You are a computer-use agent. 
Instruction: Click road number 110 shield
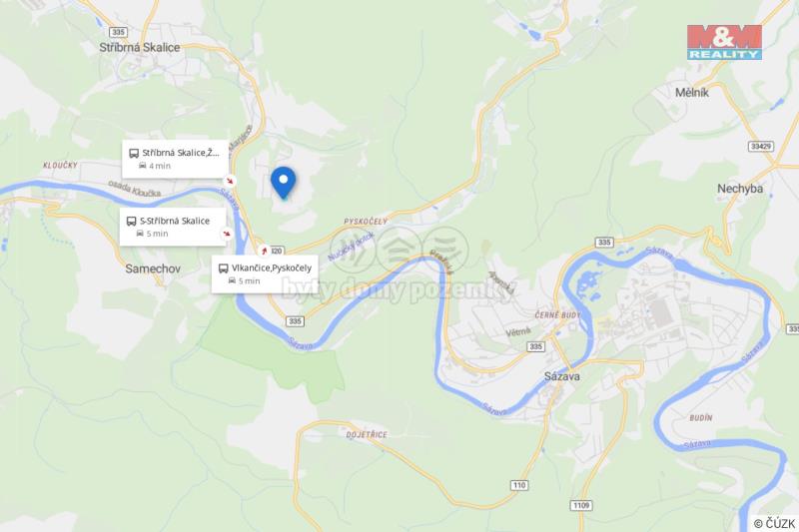[x=519, y=485]
